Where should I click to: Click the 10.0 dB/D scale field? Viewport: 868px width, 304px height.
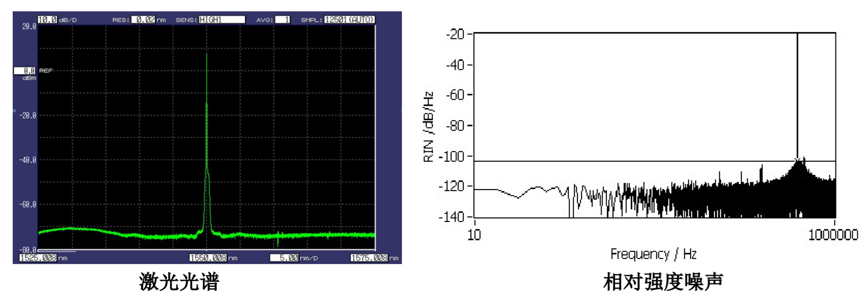click(48, 20)
